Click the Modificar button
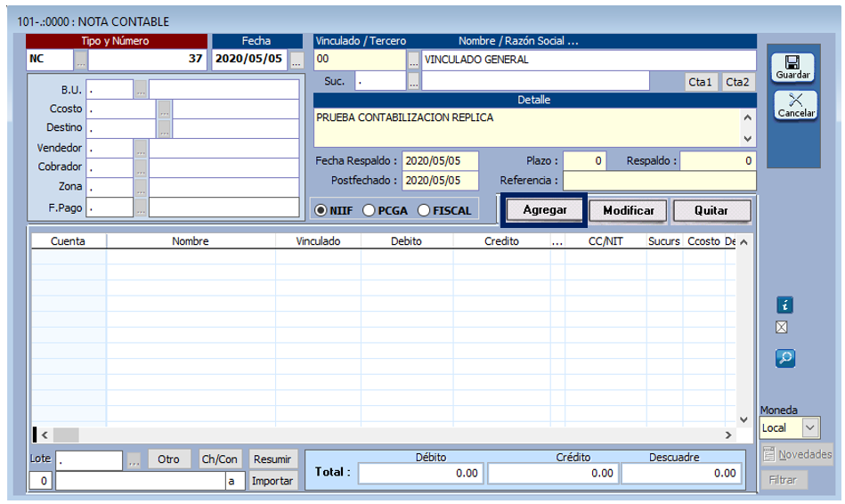The width and height of the screenshot is (845, 504). coord(629,210)
